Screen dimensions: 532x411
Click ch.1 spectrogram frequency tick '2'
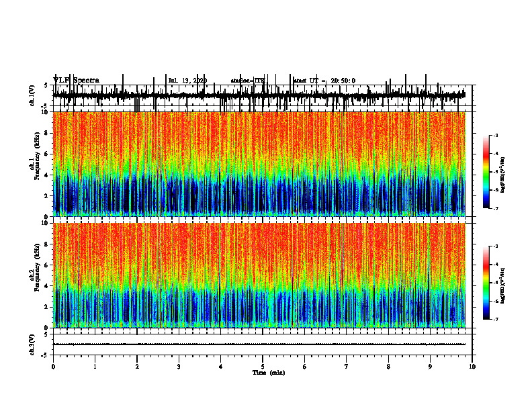coord(47,195)
